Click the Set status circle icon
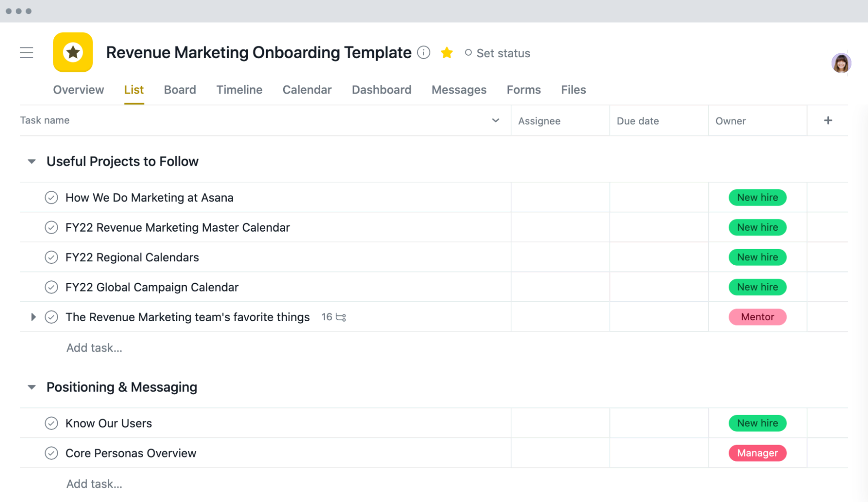The image size is (868, 502). coord(468,53)
